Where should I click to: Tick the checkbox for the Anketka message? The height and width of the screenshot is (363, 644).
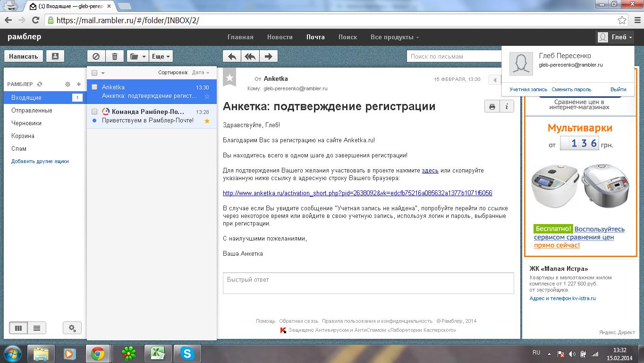pos(94,87)
